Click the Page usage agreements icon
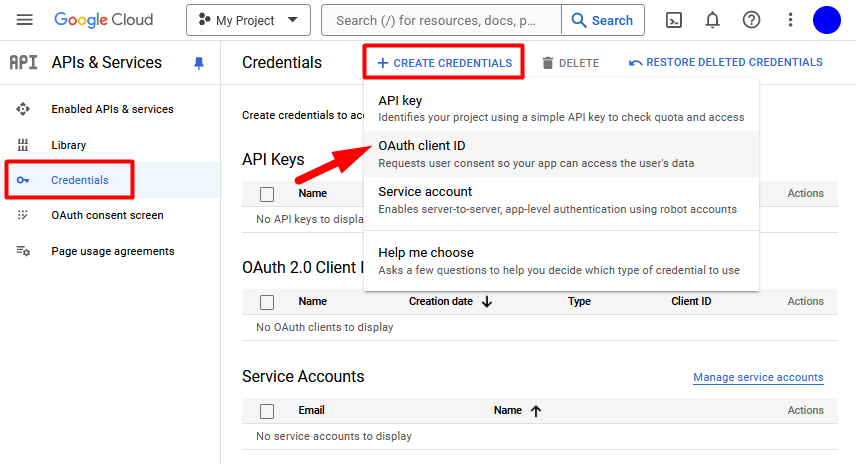Screen dimensions: 856x464 (x=23, y=251)
